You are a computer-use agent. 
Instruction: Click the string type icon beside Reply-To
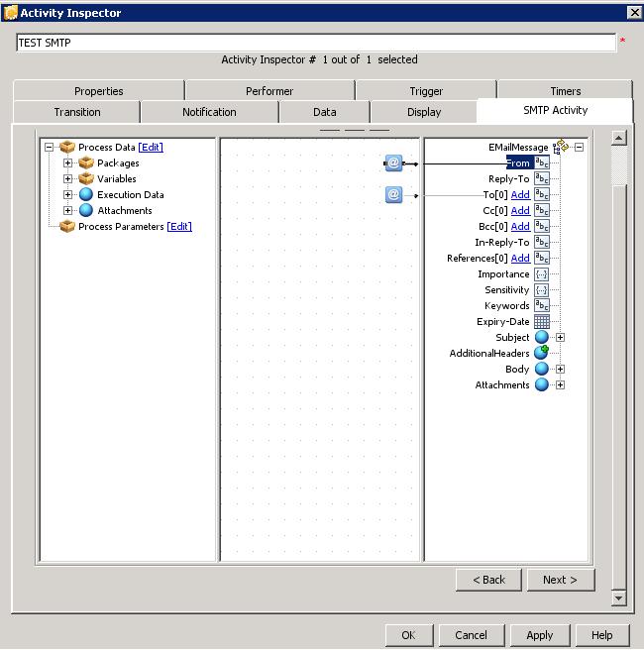(542, 178)
